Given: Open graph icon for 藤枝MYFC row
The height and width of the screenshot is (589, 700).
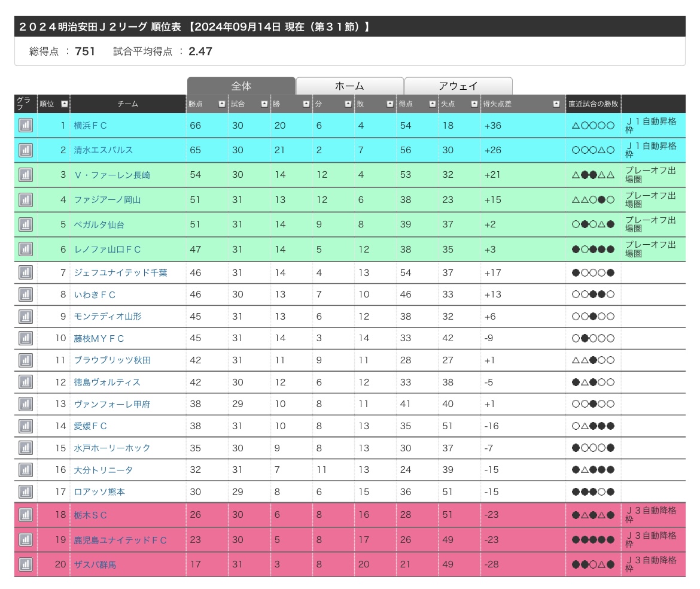Looking at the screenshot, I should (26, 338).
